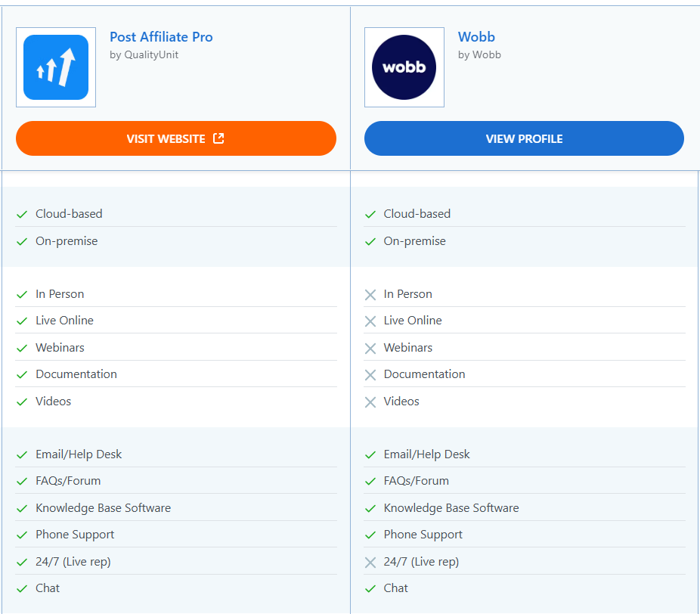Click the Post Affiliate Pro app logo
The width and height of the screenshot is (700, 614).
coord(55,67)
